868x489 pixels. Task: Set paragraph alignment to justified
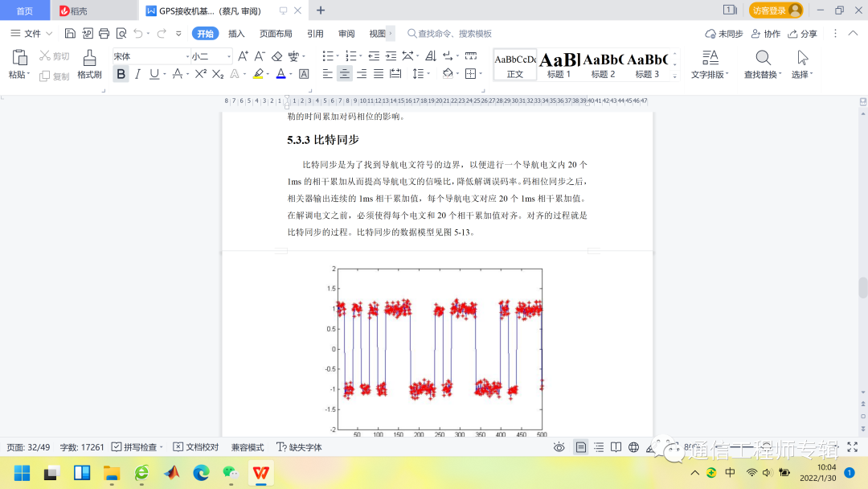(379, 74)
